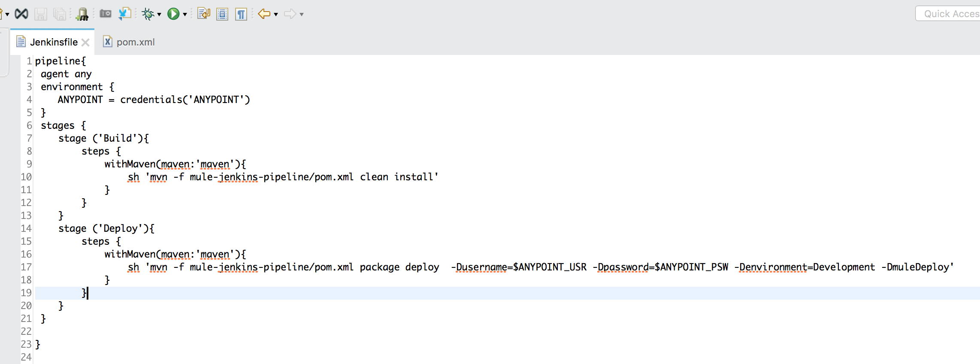Click the Save disk icon

[41, 14]
